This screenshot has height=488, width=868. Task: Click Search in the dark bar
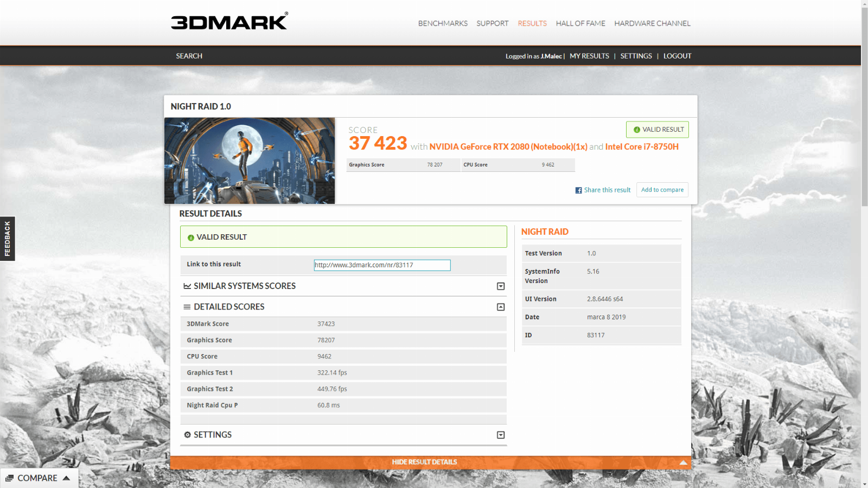click(x=189, y=56)
